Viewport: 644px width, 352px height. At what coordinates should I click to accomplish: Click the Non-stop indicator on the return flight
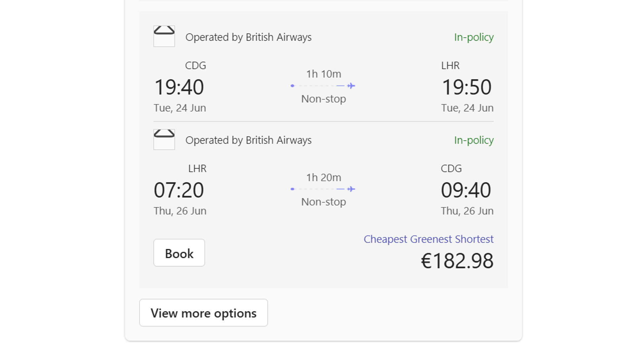[323, 202]
